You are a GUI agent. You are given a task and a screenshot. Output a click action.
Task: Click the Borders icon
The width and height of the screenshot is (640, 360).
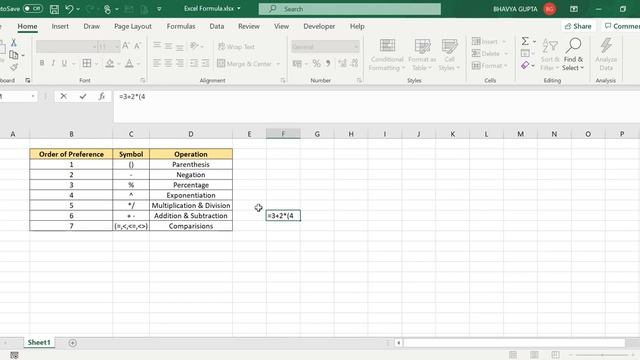(x=87, y=63)
